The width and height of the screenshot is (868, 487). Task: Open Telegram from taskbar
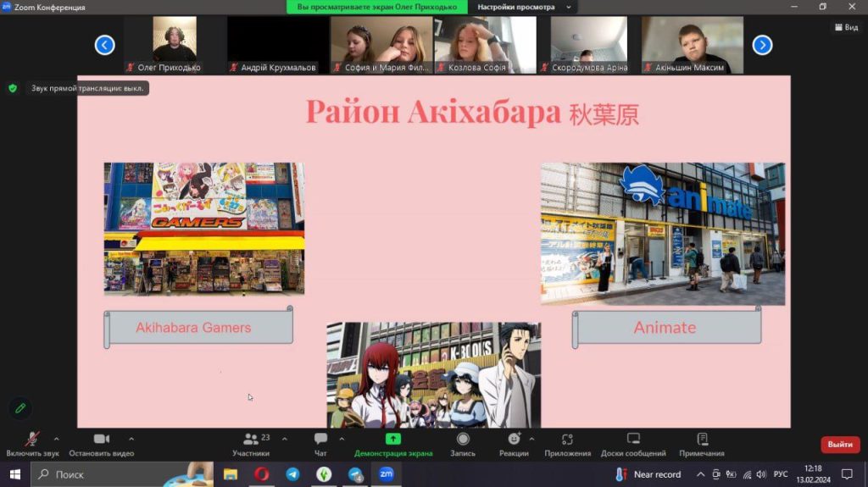pyautogui.click(x=292, y=474)
